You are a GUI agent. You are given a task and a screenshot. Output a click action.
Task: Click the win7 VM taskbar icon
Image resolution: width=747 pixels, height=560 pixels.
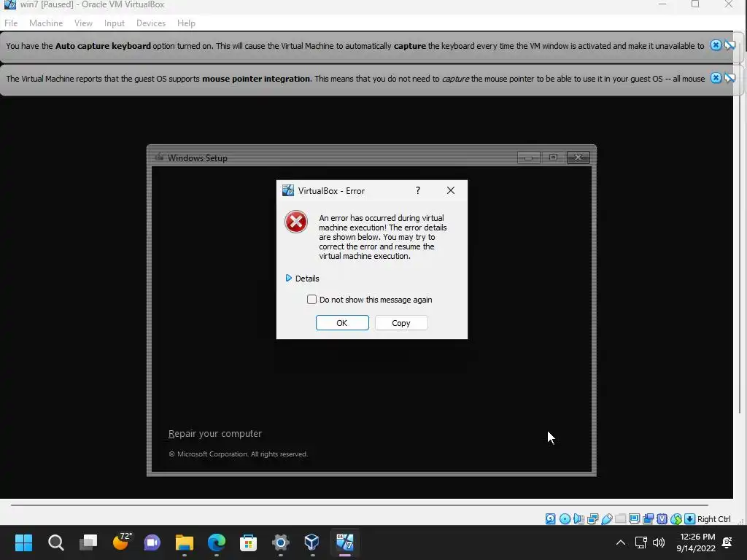(344, 542)
